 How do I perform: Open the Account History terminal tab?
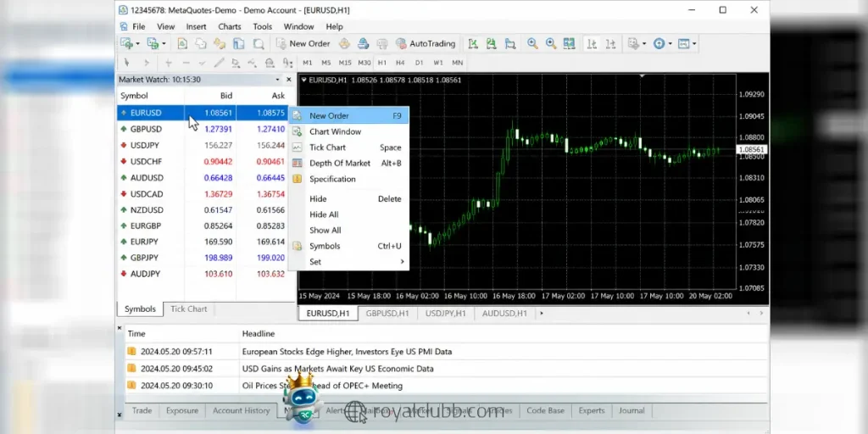click(x=242, y=411)
